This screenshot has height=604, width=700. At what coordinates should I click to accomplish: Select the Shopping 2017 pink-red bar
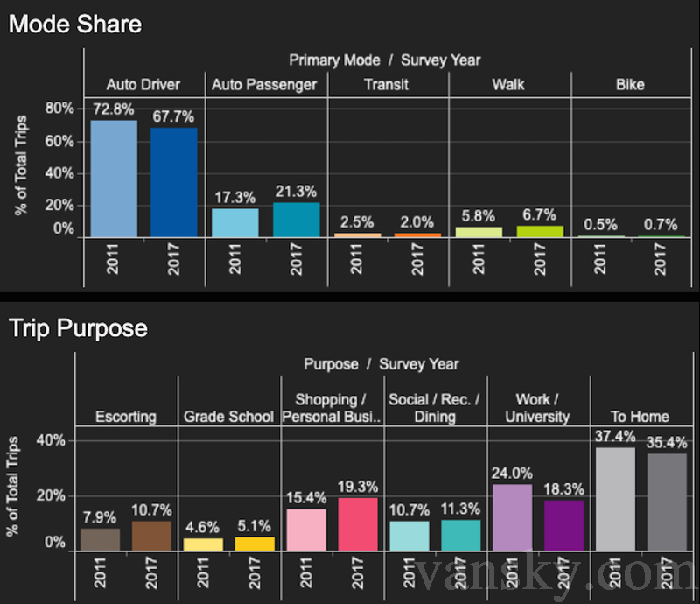point(358,524)
